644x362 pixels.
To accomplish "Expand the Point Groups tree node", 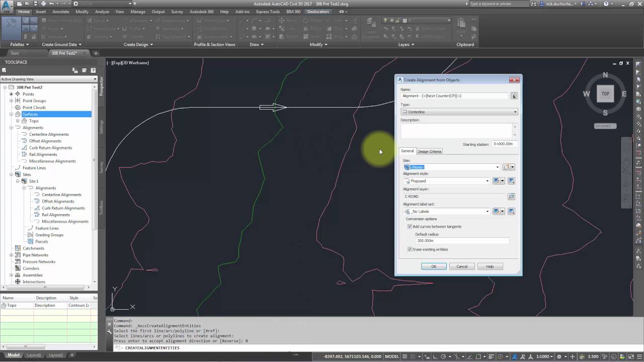I will tap(12, 101).
